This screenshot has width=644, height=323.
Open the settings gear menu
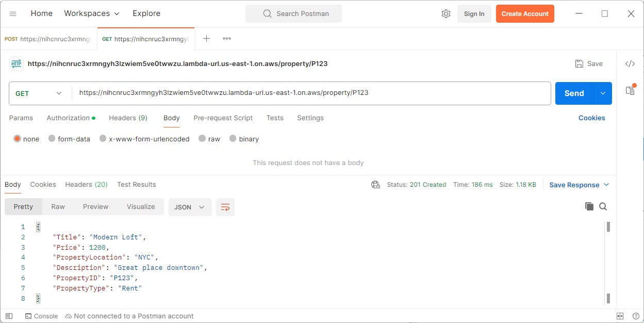[445, 13]
